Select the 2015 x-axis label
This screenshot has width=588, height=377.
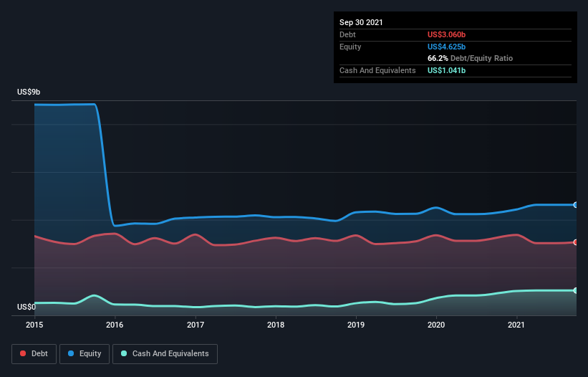tap(34, 325)
